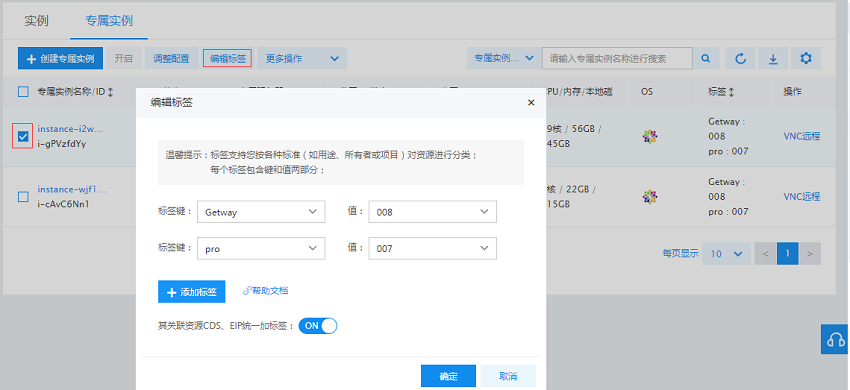Sort by 标签 column arrows
Viewport: 850px width, 390px height.
click(731, 92)
